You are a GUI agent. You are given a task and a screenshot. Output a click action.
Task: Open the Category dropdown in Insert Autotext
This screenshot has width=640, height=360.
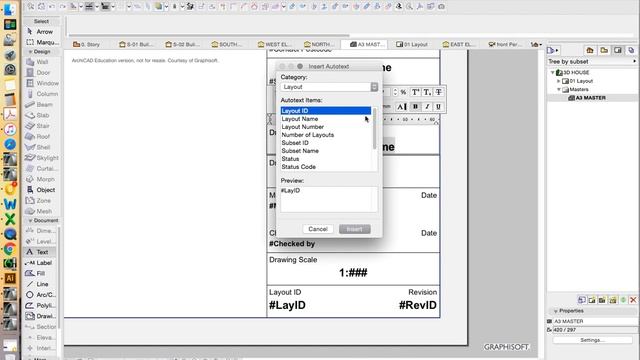(329, 87)
